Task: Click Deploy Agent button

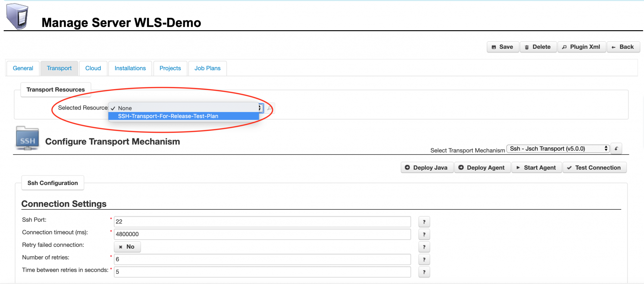Action: pyautogui.click(x=482, y=168)
